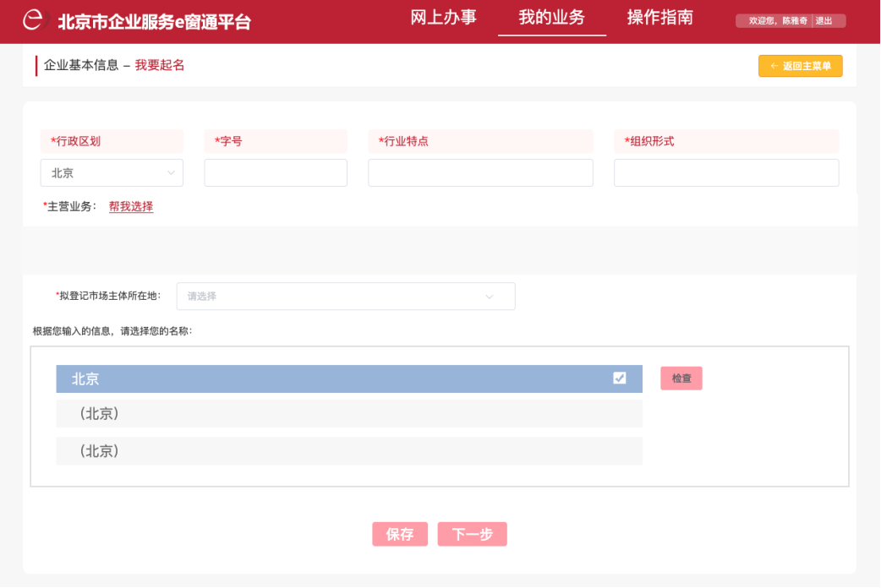Click the 下一步 button

point(472,534)
